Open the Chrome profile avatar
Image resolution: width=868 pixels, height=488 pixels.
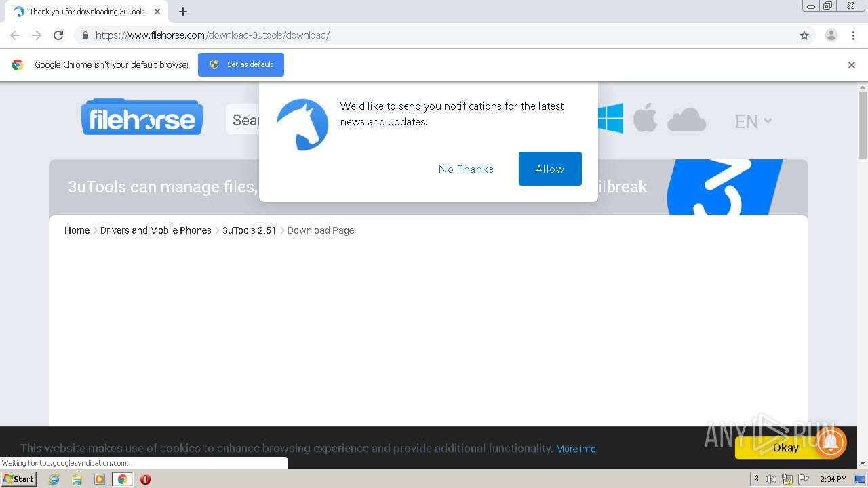[x=831, y=35]
